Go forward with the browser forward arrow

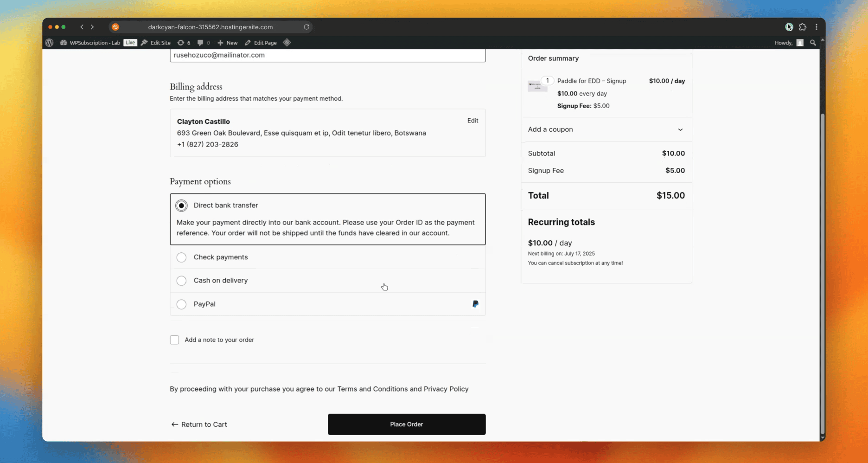point(92,27)
